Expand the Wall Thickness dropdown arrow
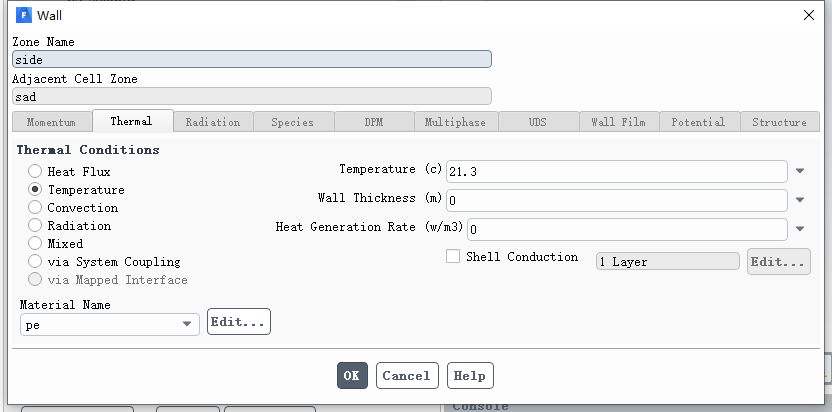This screenshot has width=832, height=412. pyautogui.click(x=800, y=200)
